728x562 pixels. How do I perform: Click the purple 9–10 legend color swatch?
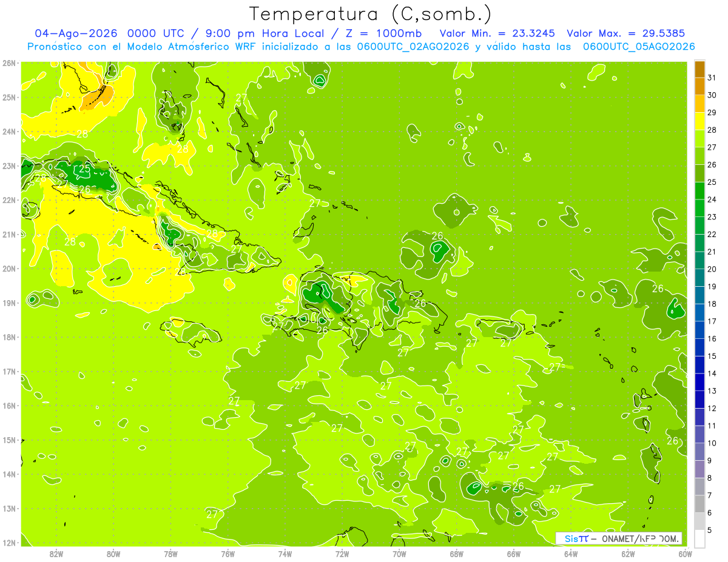[x=699, y=452]
